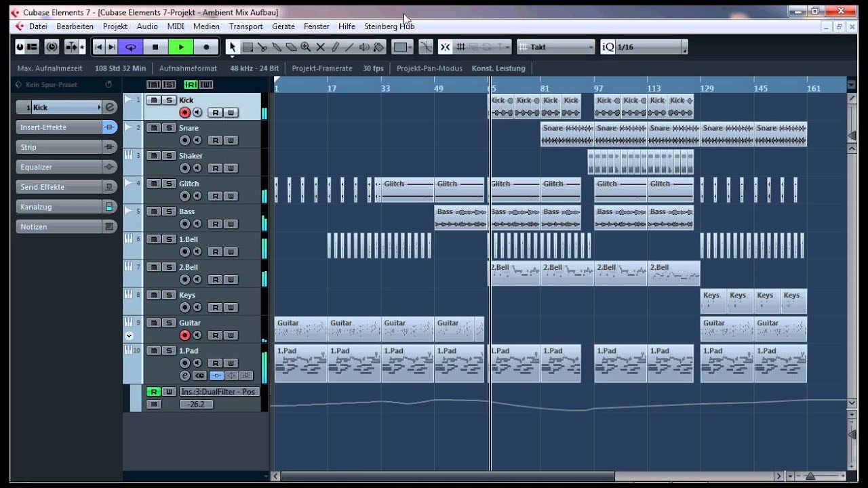The height and width of the screenshot is (488, 868).
Task: Toggle Read automation on Glitch track
Action: [215, 196]
